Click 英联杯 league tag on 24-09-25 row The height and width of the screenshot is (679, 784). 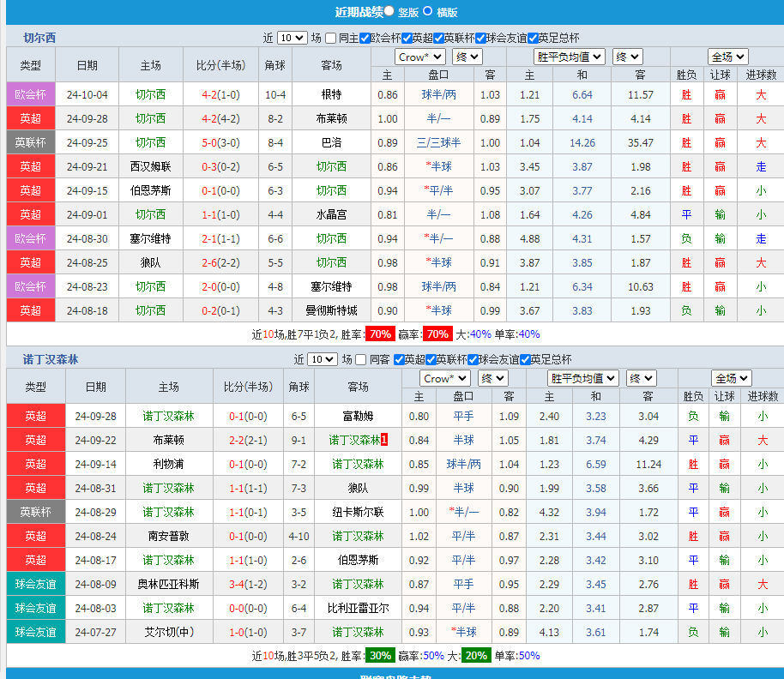(x=31, y=142)
